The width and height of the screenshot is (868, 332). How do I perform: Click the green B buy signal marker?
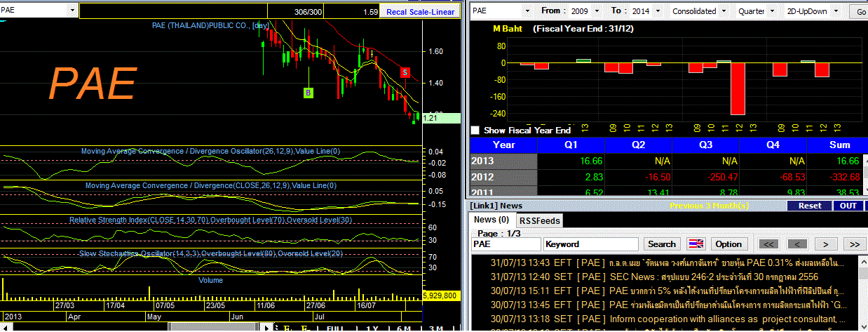308,92
